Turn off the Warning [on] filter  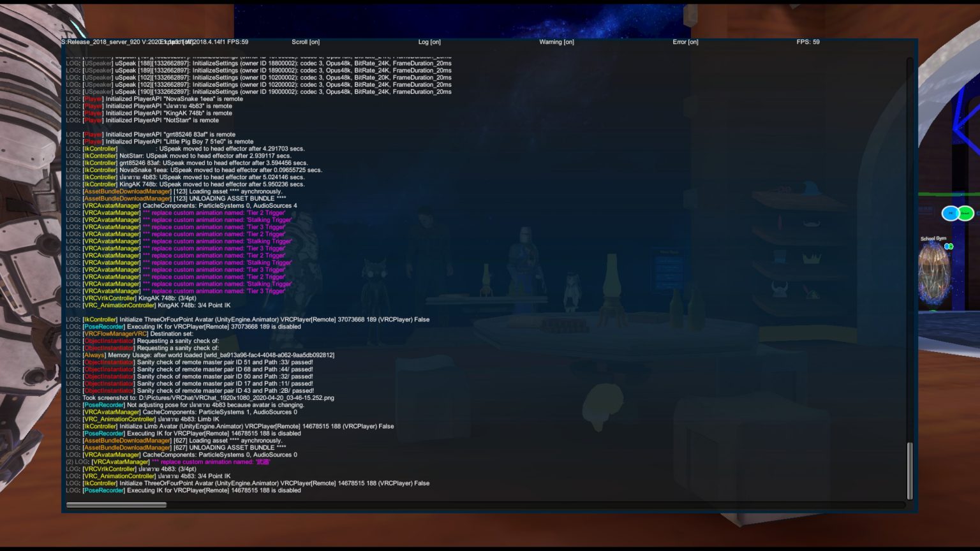pyautogui.click(x=556, y=41)
